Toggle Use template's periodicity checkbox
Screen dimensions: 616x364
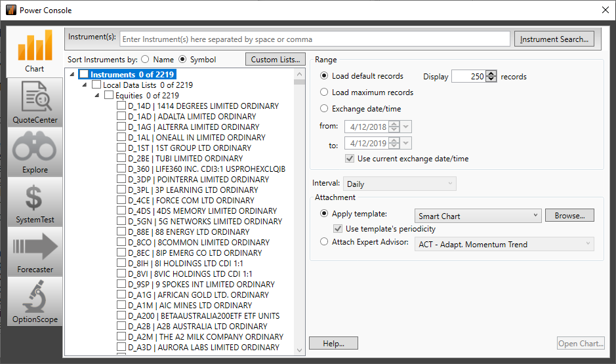pos(337,228)
